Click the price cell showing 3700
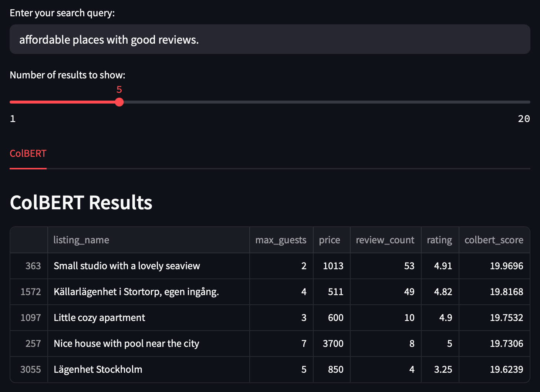 tap(332, 344)
